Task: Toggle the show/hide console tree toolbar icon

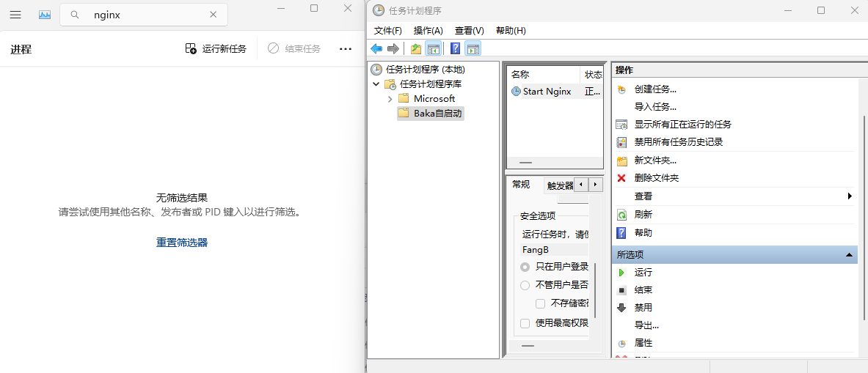Action: pos(434,49)
